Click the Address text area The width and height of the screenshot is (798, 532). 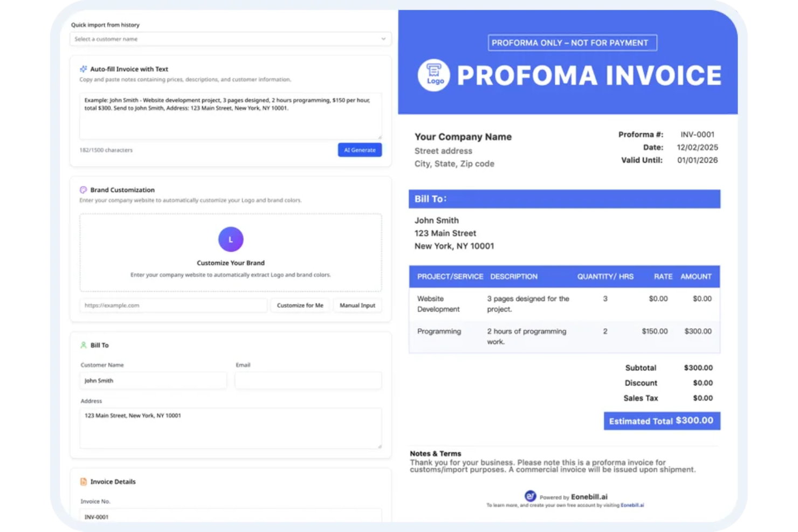pyautogui.click(x=230, y=429)
